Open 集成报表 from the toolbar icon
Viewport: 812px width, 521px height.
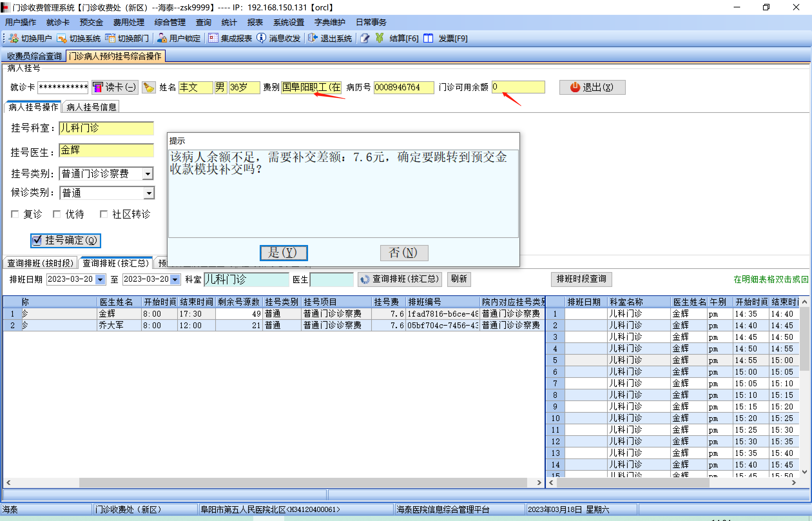point(213,38)
